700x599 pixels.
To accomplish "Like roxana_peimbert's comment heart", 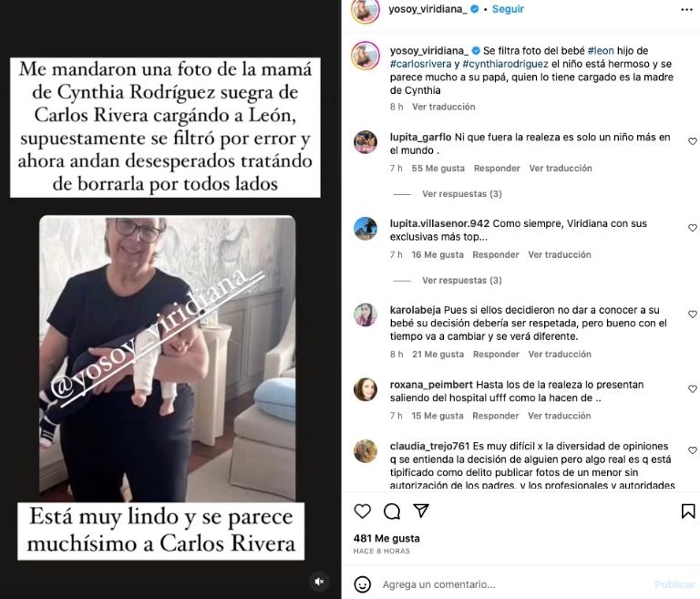I will tap(693, 389).
